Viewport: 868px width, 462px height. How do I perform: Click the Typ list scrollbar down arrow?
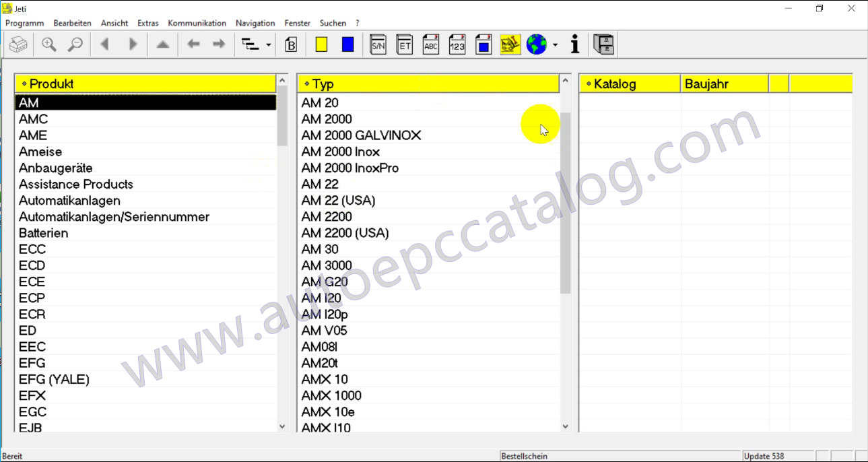click(x=566, y=426)
